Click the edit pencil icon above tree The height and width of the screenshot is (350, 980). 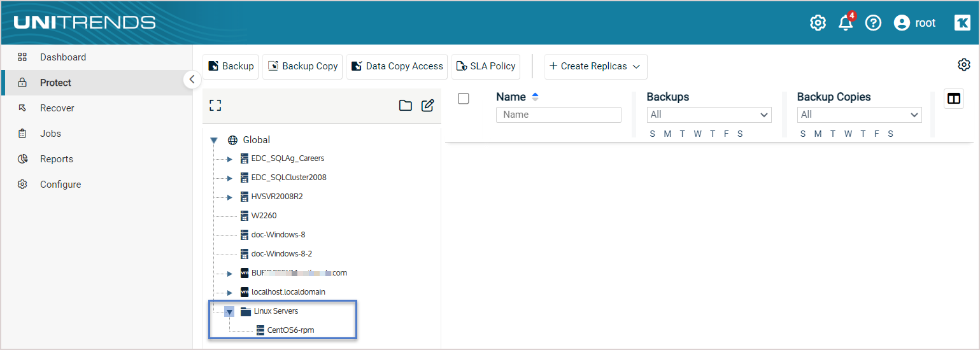[x=428, y=106]
